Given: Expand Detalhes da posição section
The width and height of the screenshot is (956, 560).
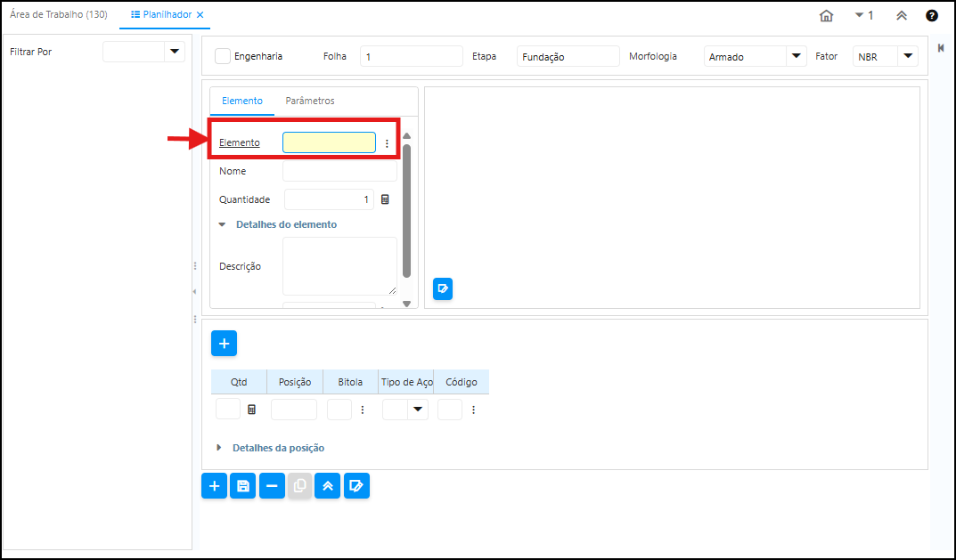Looking at the screenshot, I should pos(219,448).
